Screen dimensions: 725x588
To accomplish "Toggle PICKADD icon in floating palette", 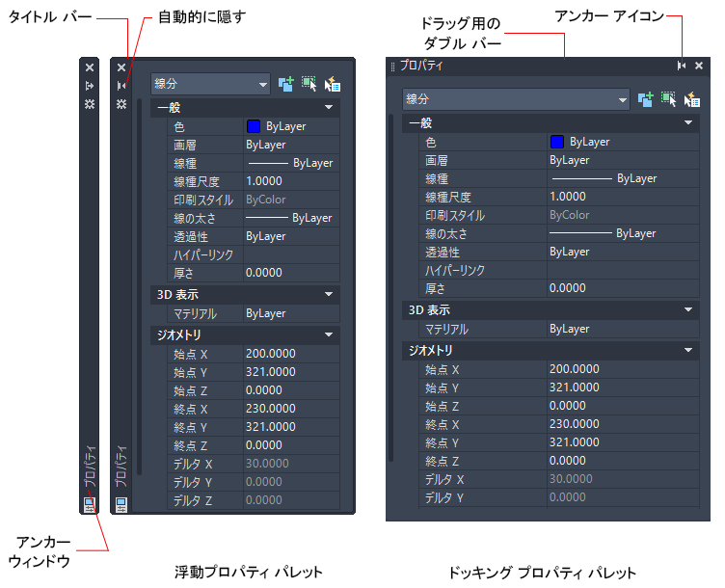I will click(285, 84).
